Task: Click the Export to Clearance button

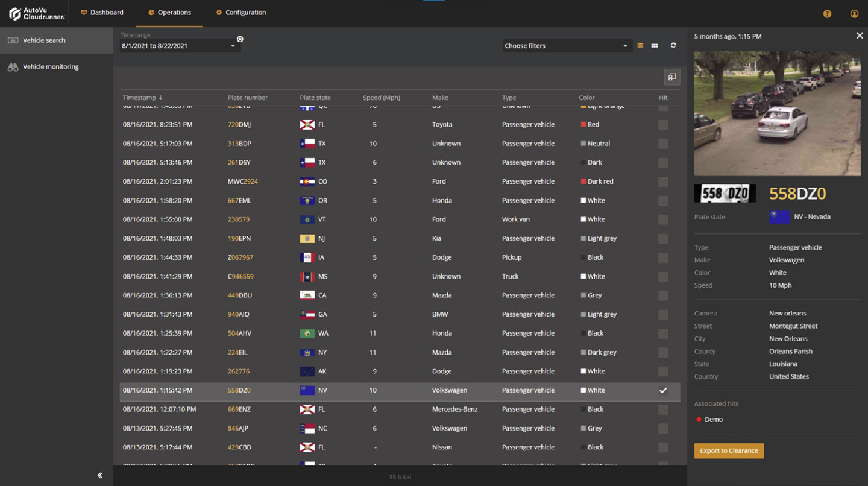Action: 729,451
